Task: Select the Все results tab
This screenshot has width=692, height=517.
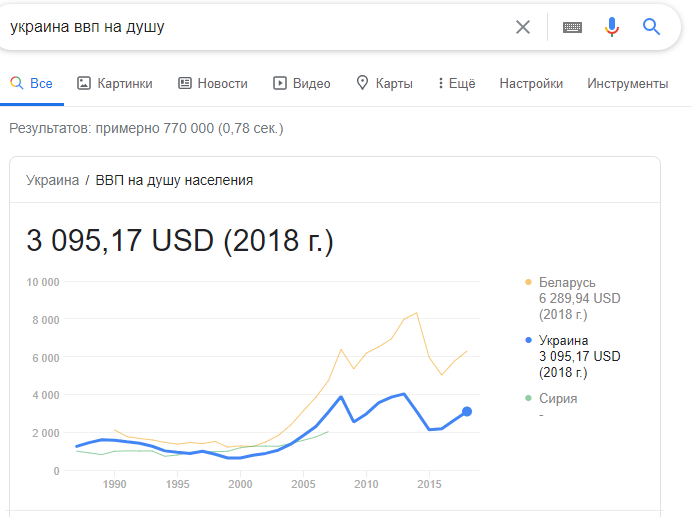Action: 32,84
